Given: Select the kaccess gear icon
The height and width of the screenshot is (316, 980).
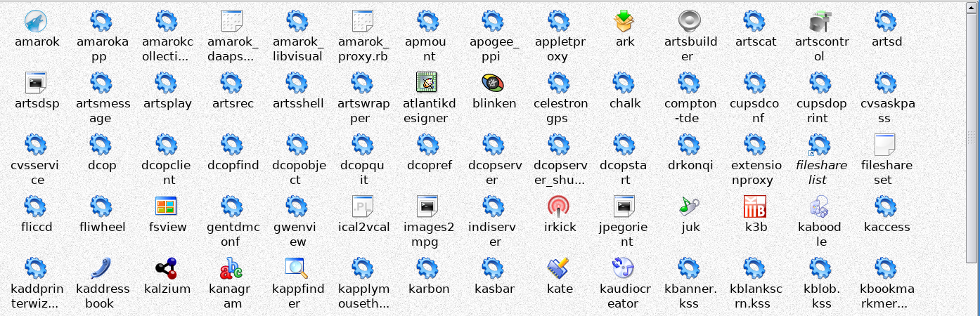Looking at the screenshot, I should pos(886,206).
